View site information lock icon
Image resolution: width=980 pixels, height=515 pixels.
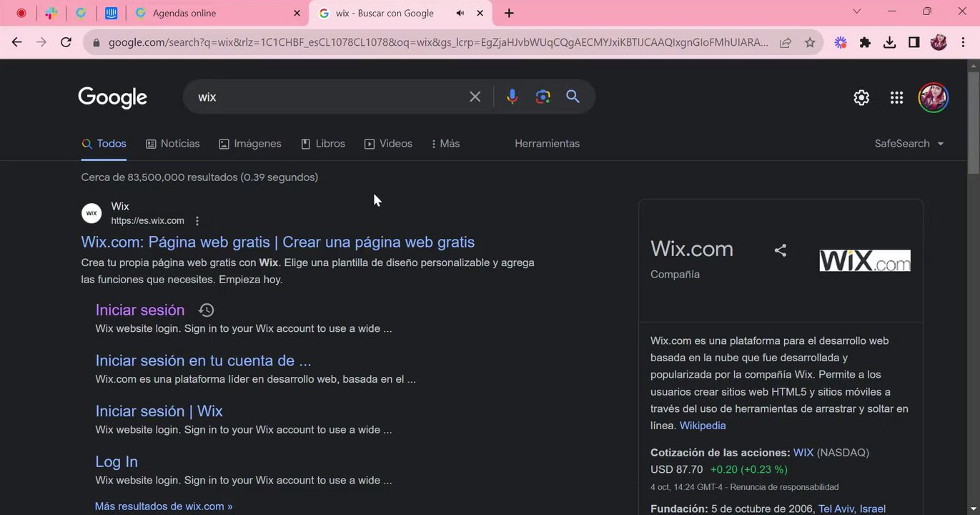pos(96,42)
